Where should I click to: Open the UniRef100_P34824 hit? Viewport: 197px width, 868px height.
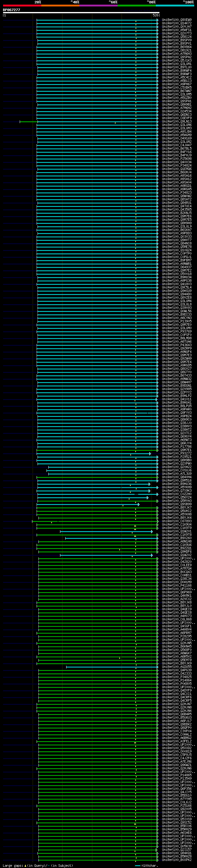pyautogui.click(x=177, y=165)
